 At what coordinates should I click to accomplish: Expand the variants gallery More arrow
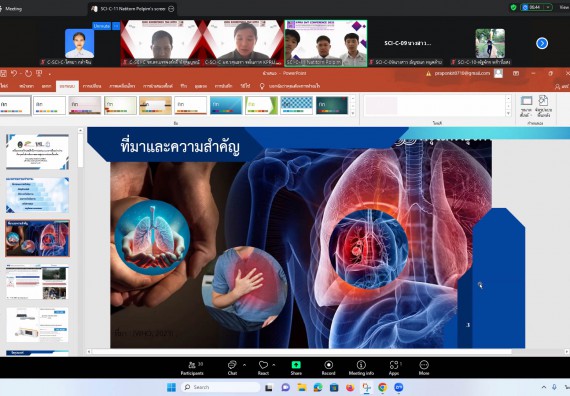point(508,113)
